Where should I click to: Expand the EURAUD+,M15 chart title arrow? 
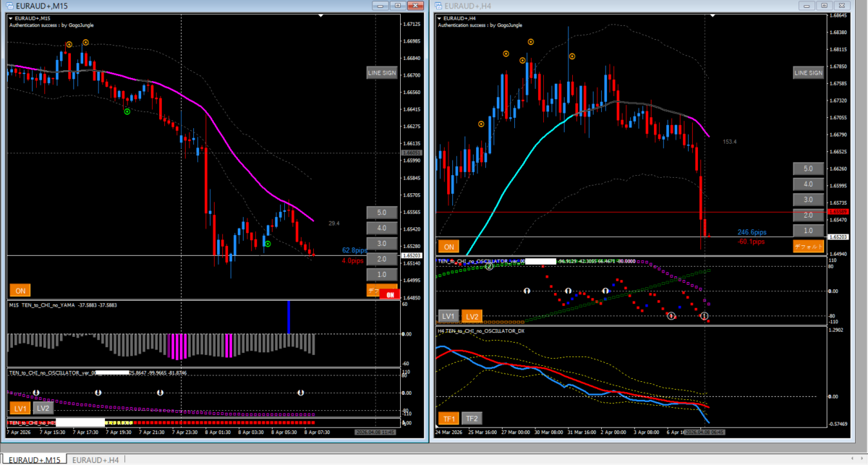pos(12,17)
